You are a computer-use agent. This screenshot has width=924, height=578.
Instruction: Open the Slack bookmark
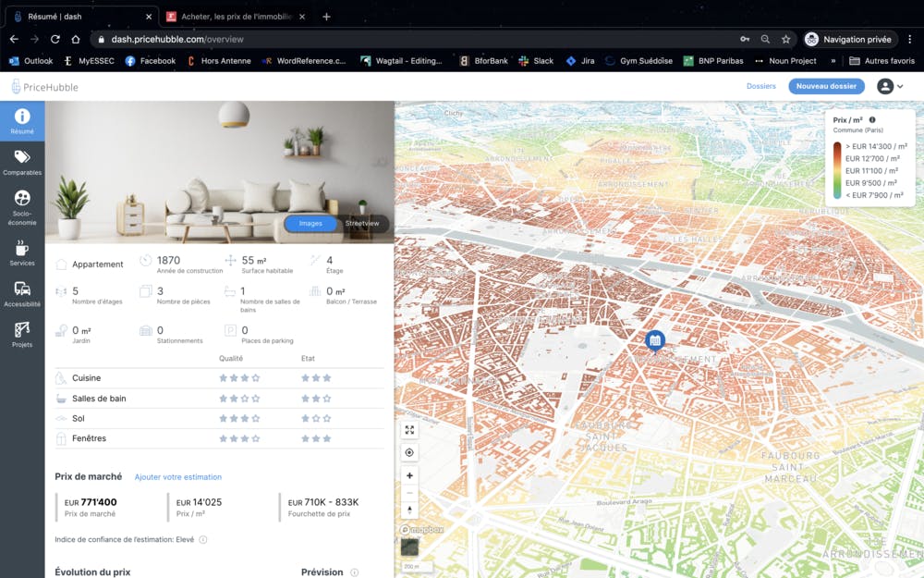(x=536, y=61)
